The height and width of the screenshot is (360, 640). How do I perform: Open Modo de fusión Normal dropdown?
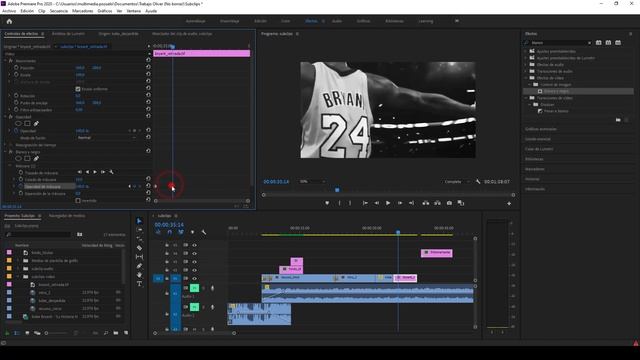pyautogui.click(x=106, y=138)
